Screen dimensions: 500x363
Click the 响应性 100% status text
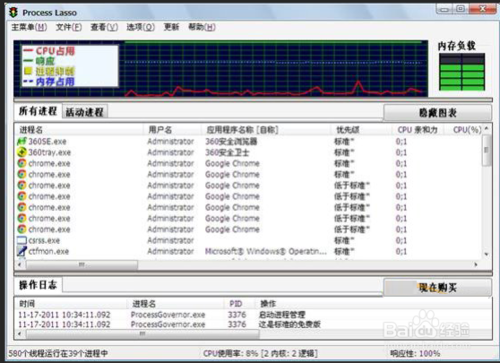[415, 353]
